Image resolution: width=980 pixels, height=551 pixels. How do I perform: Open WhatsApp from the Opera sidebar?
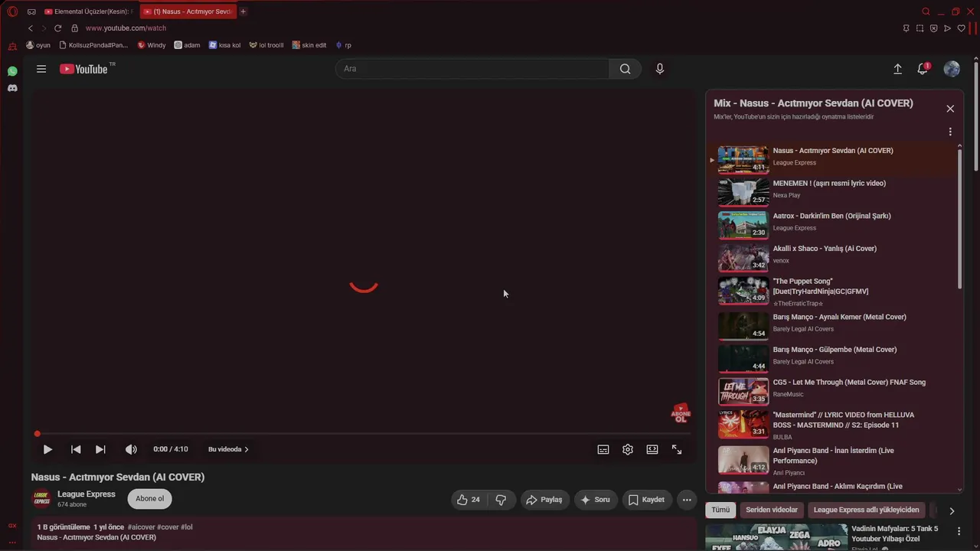point(12,71)
